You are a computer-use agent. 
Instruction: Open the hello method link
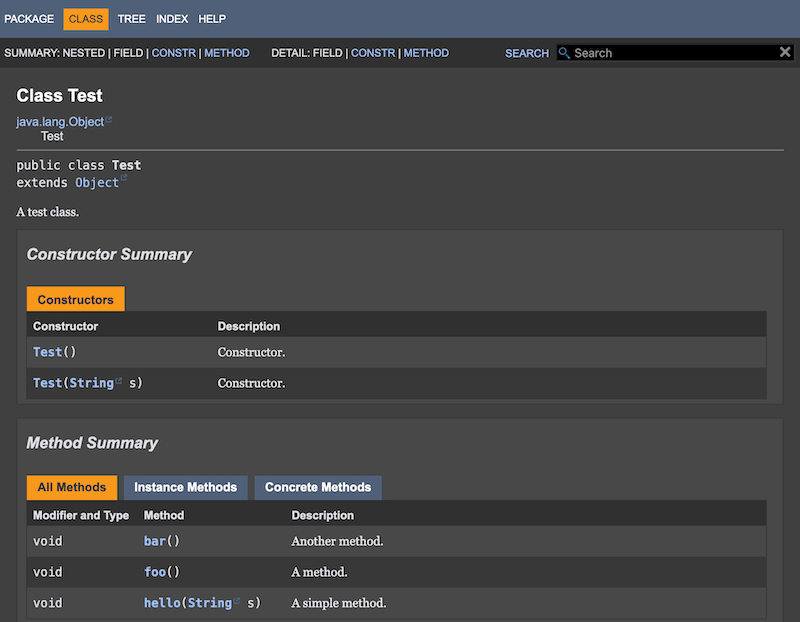pos(163,603)
